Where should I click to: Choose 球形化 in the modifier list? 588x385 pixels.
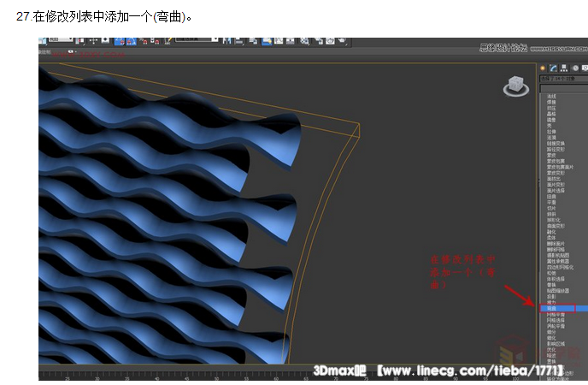(554, 220)
